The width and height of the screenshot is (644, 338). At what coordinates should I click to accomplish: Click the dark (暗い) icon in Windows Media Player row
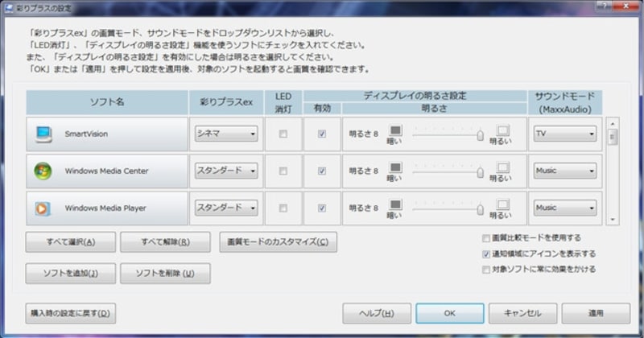[395, 204]
